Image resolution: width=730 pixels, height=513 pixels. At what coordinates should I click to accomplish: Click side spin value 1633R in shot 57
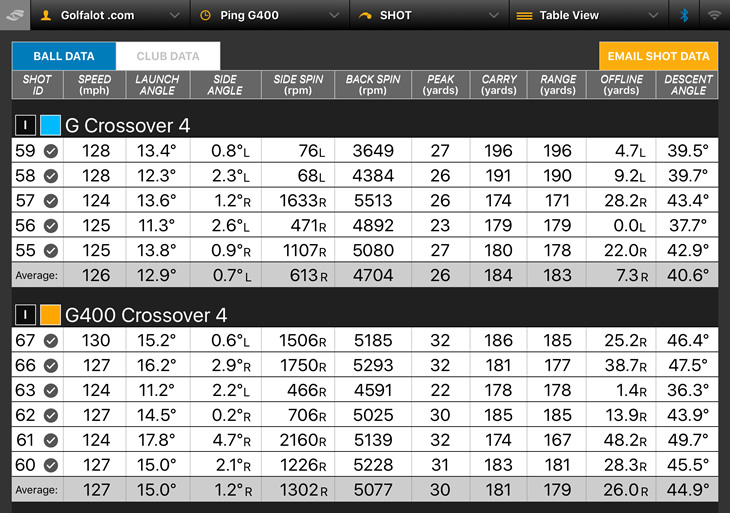pos(303,201)
